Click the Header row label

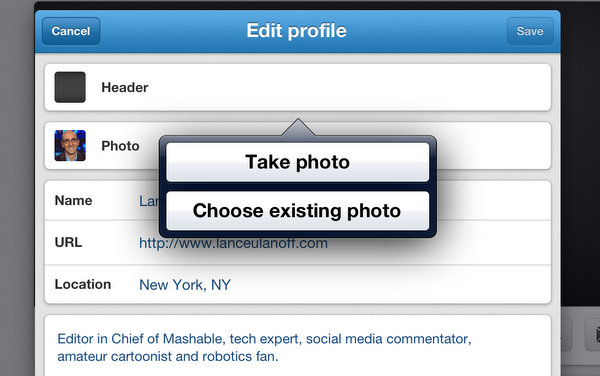coord(125,88)
